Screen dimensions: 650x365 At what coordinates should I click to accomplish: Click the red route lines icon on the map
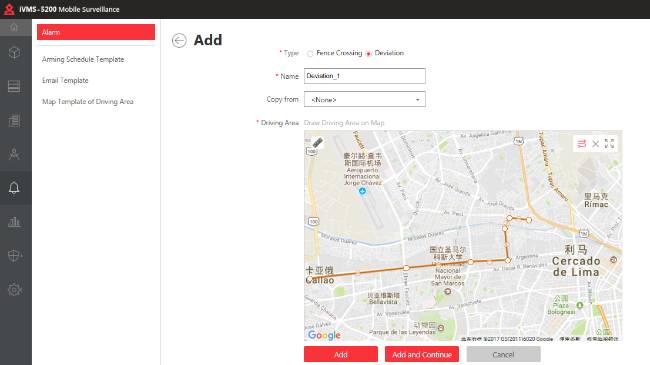582,144
